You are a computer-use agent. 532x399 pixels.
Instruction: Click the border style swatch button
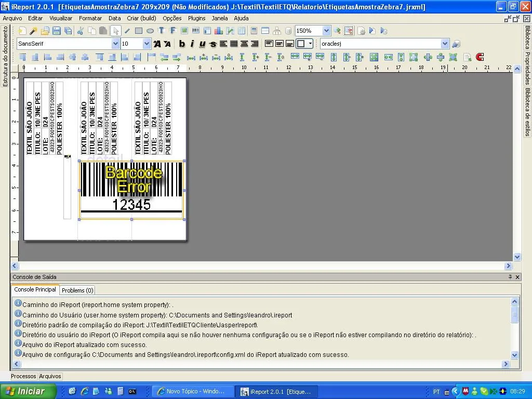301,44
